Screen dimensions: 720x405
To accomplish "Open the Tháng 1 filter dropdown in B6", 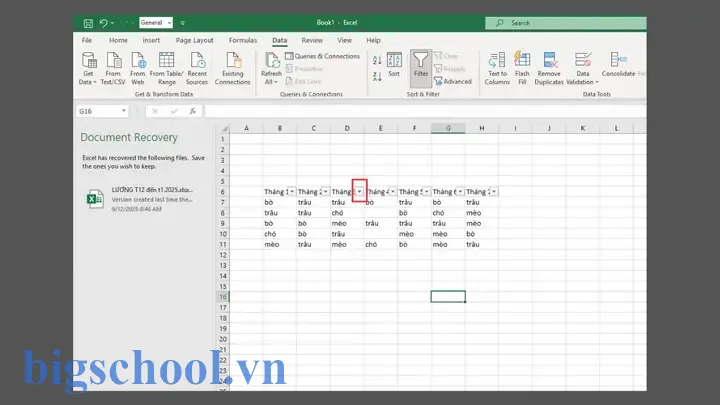I will [292, 191].
